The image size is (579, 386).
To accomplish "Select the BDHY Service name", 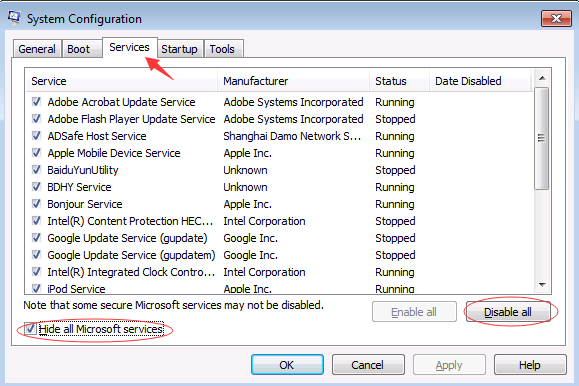I will (79, 187).
